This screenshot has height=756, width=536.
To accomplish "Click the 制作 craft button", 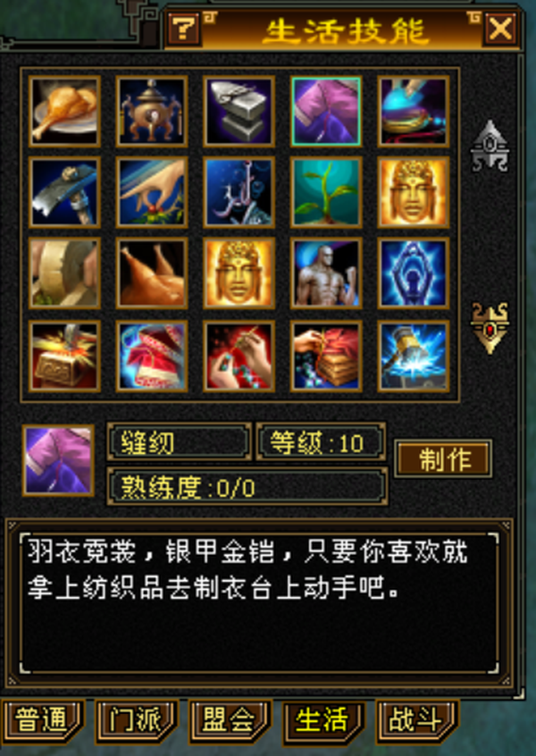I will tap(443, 458).
